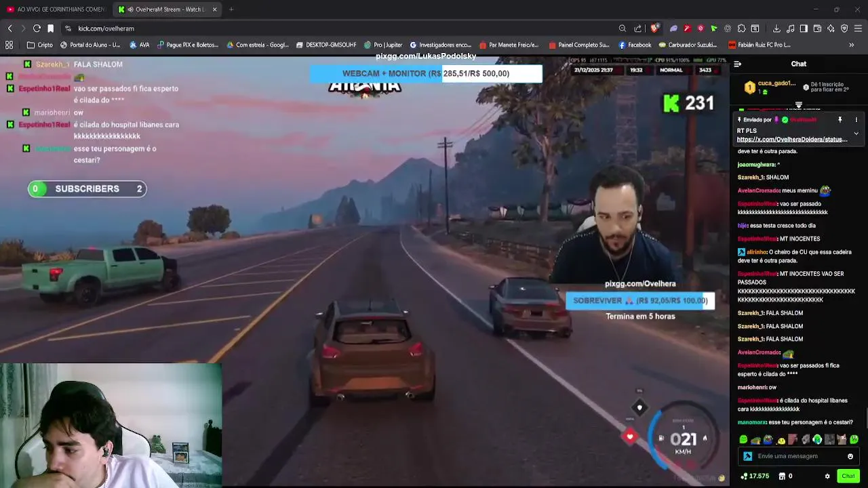Screen dimensions: 868x488
Task: Reload the Kick stream page
Action: tap(37, 28)
